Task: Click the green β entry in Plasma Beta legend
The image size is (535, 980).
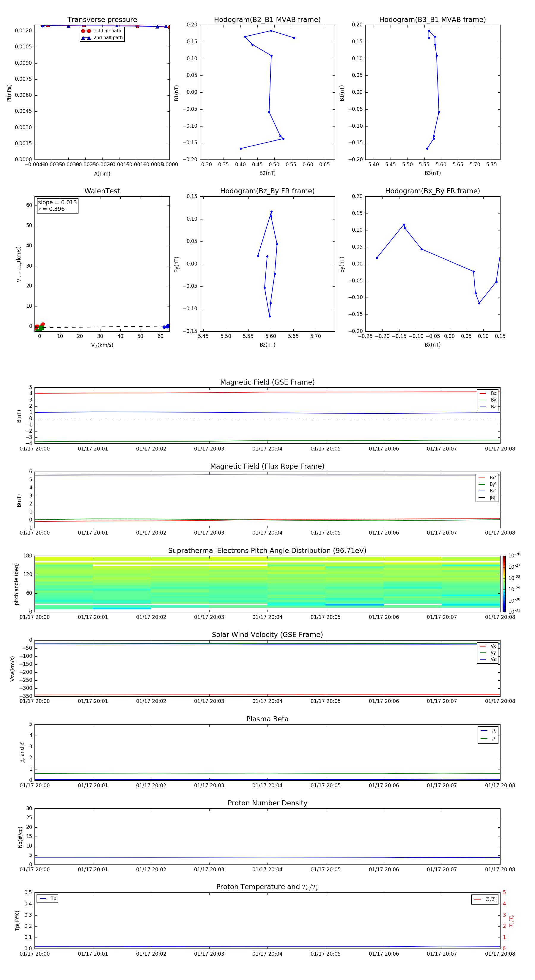Action: pyautogui.click(x=488, y=739)
